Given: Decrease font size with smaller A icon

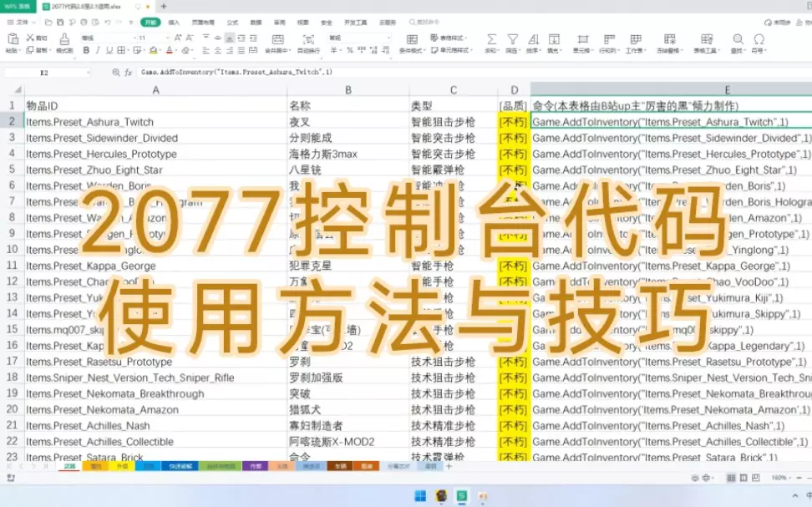Looking at the screenshot, I should point(190,38).
